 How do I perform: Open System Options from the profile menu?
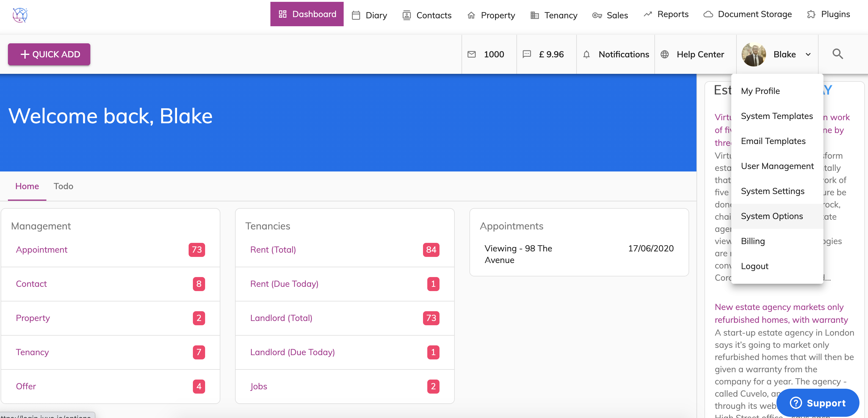(x=772, y=216)
